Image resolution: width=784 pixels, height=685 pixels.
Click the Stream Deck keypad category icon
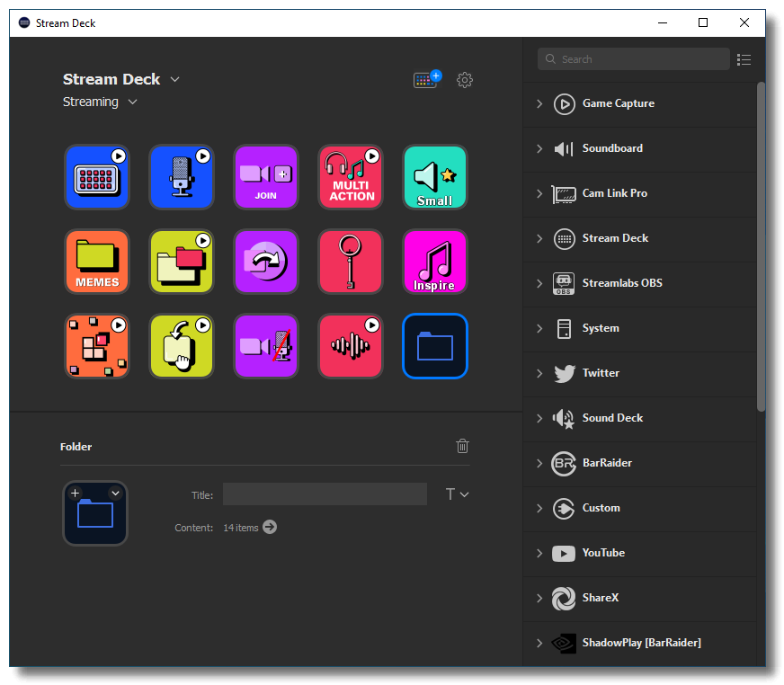(x=564, y=239)
